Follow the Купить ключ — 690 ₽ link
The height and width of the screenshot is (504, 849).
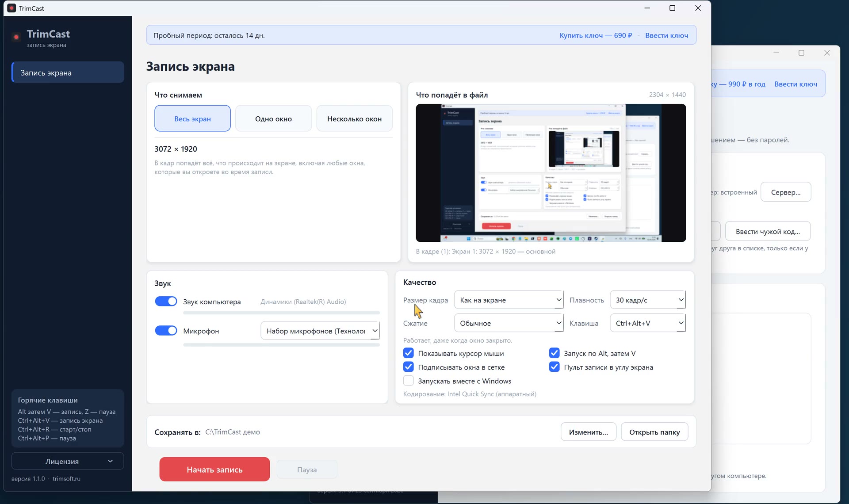pos(596,35)
